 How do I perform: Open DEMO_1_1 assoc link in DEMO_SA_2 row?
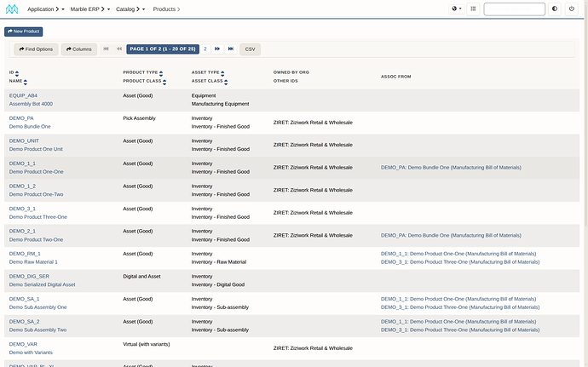[458, 322]
